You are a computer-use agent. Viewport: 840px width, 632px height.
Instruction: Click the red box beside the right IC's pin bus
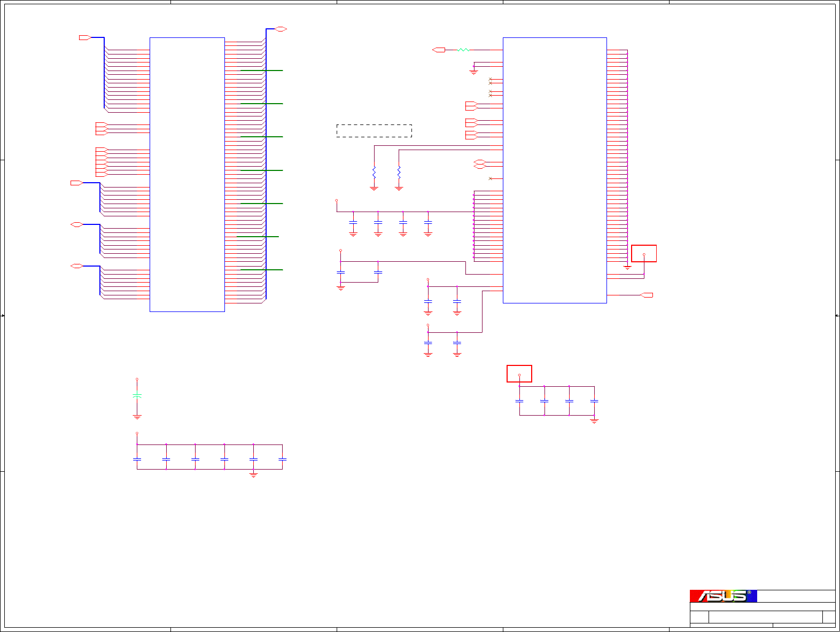click(644, 253)
